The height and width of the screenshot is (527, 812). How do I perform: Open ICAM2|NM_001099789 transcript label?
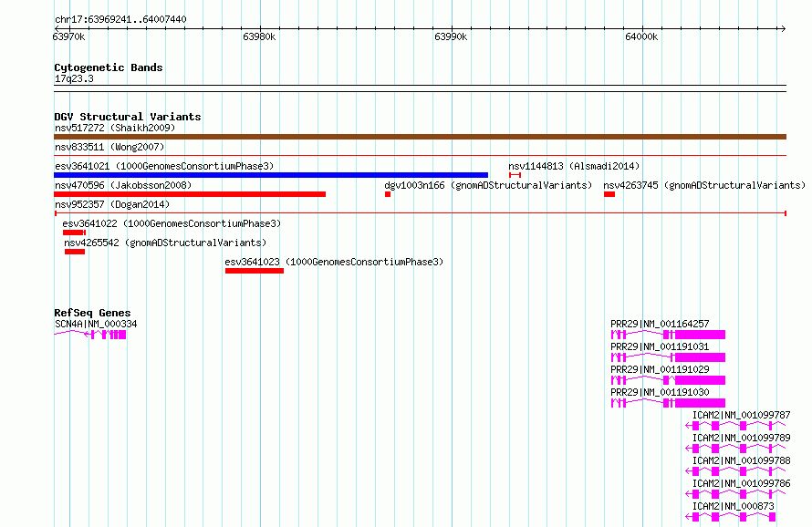click(742, 438)
